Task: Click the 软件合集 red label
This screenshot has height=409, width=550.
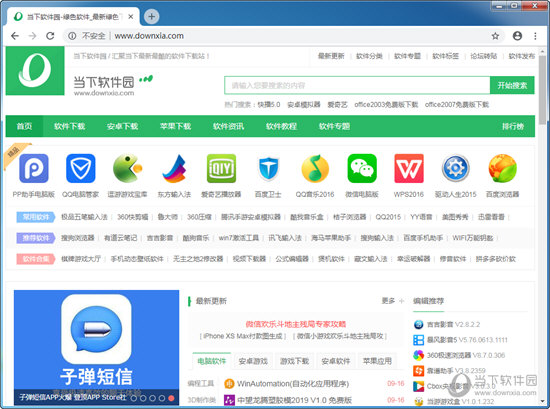Action: [36, 259]
